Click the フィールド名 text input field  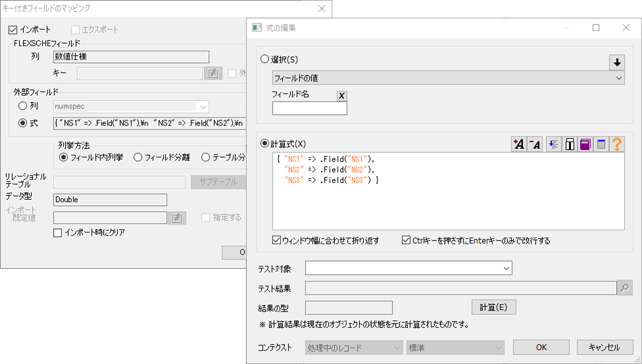click(x=310, y=109)
